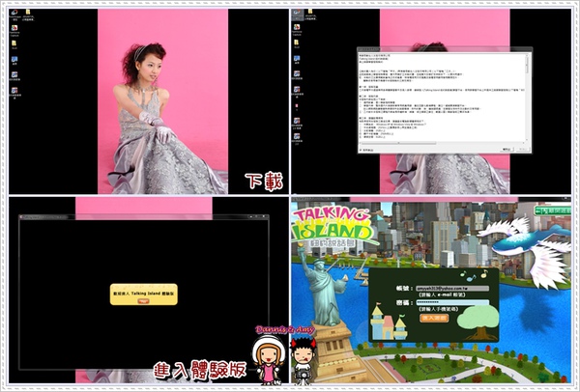580x392 pixels.
Task: Click the up scroll arrow in the license text box
Action: click(527, 55)
